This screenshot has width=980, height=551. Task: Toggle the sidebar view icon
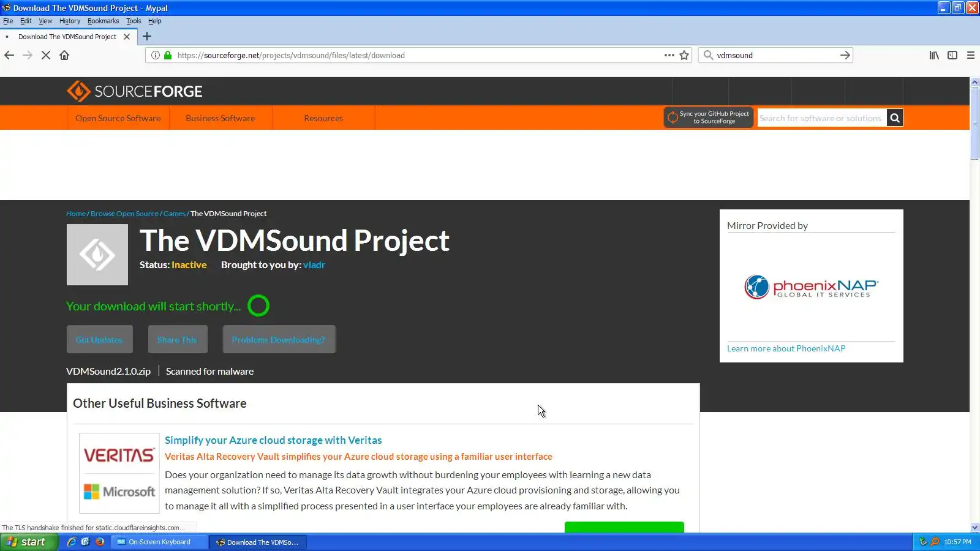point(952,55)
